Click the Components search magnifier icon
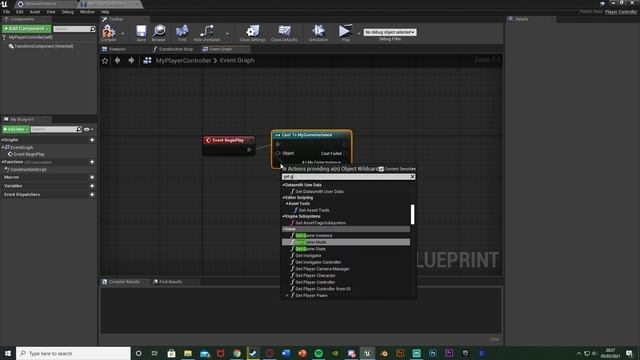Image resolution: width=640 pixels, height=360 pixels. click(x=93, y=29)
